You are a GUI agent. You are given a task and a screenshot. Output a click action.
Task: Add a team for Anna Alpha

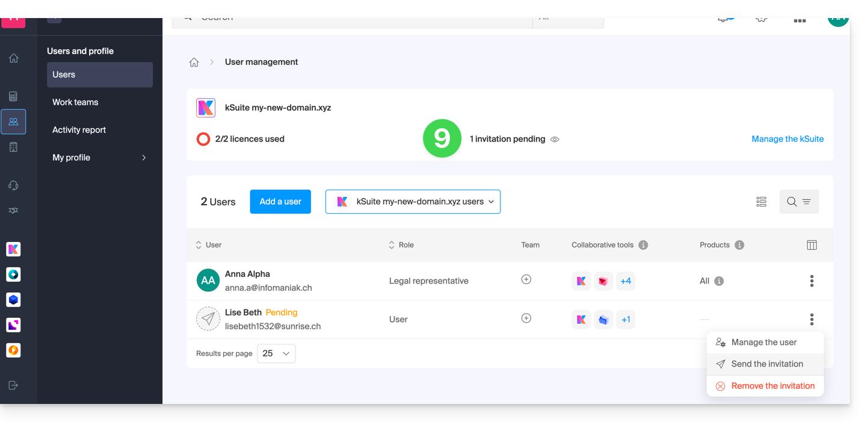pyautogui.click(x=526, y=279)
